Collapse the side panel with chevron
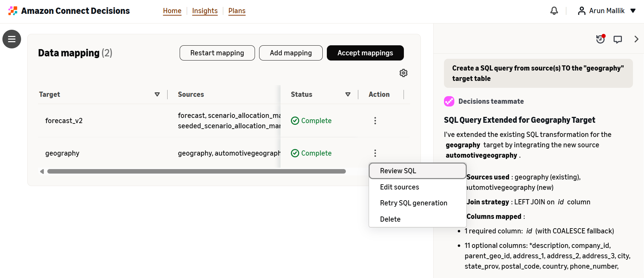The height and width of the screenshot is (278, 644). tap(636, 39)
